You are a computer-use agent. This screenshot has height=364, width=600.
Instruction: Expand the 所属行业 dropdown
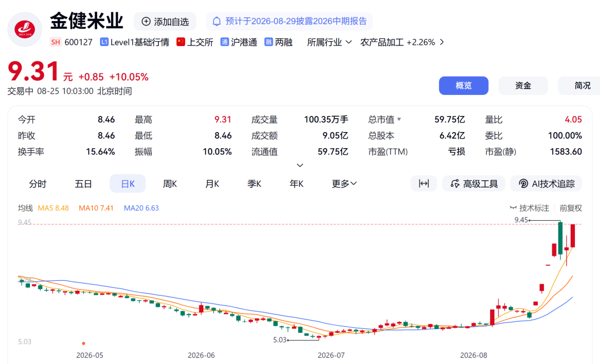(x=329, y=42)
